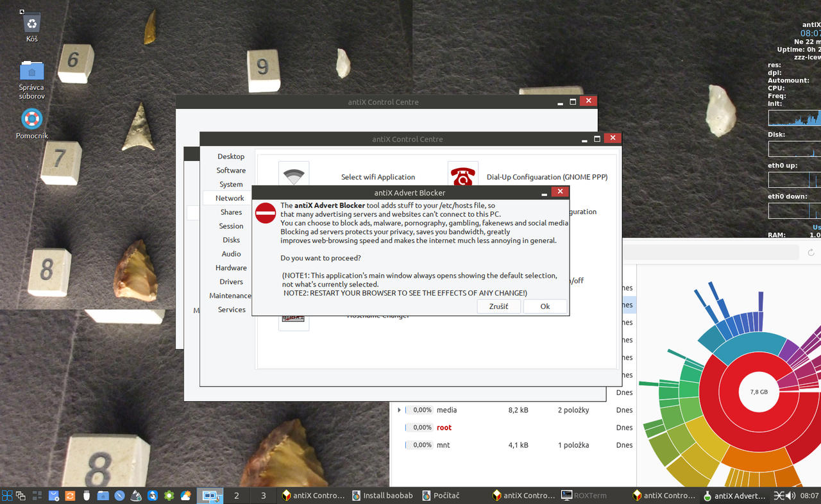Select the Network tab

point(230,199)
